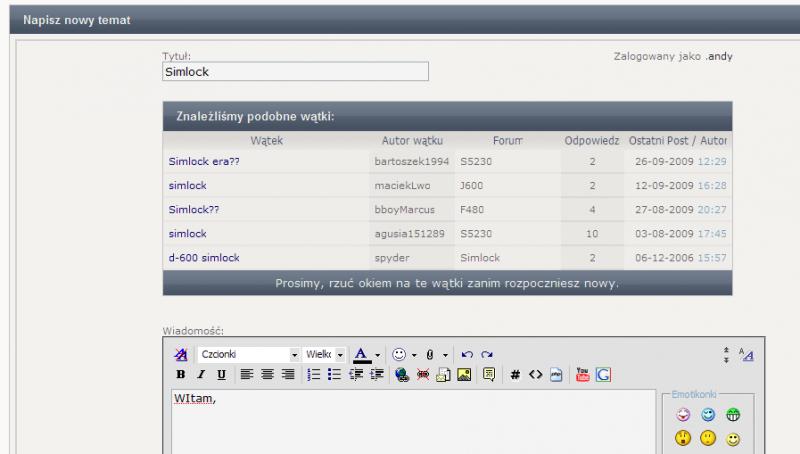Apply the current text color (A)
The image size is (800, 454).
(362, 355)
